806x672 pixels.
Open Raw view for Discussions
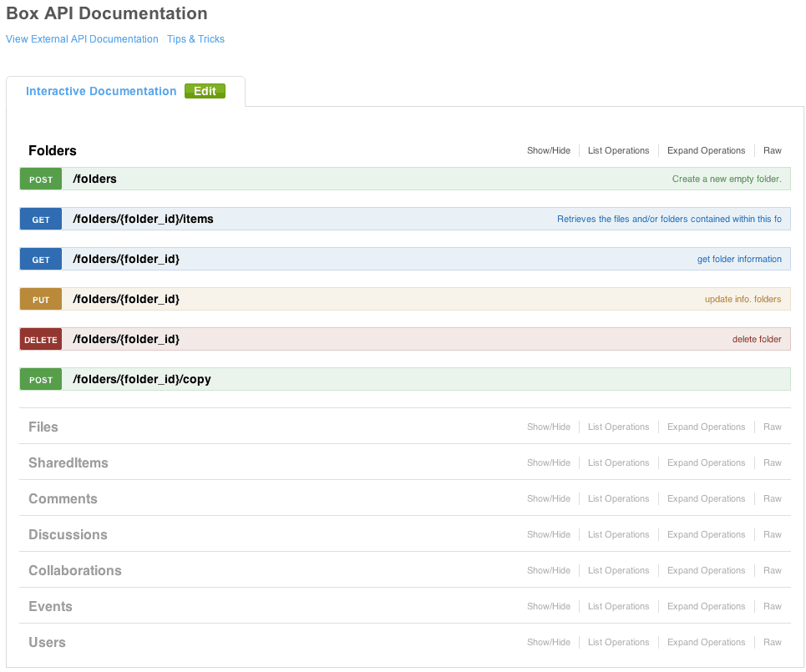tap(772, 535)
